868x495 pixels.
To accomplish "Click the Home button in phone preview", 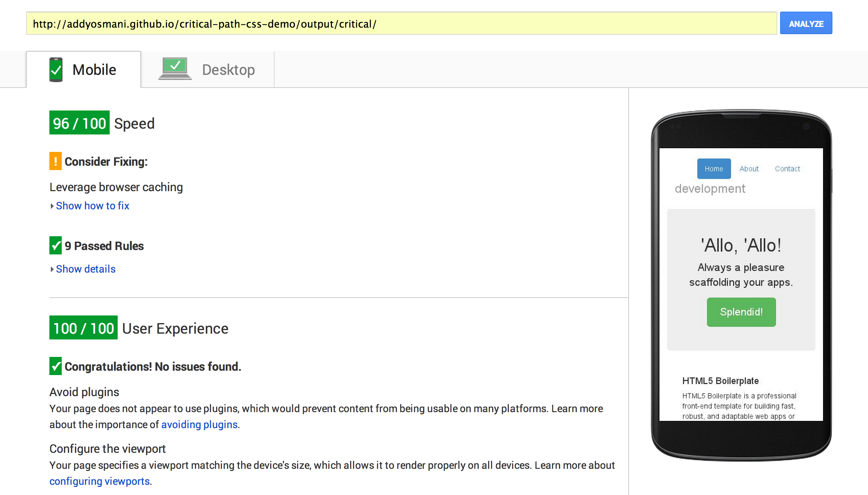I will click(x=714, y=169).
